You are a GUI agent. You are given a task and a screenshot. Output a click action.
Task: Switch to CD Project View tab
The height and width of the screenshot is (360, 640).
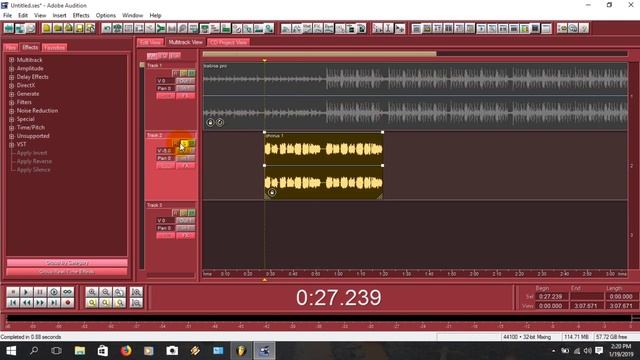229,42
